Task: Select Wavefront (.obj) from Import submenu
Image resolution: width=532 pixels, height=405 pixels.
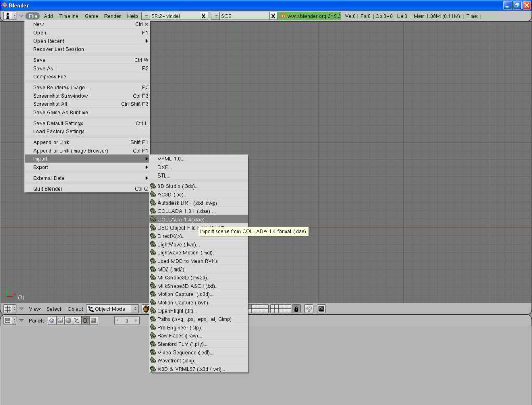Action: [177, 361]
